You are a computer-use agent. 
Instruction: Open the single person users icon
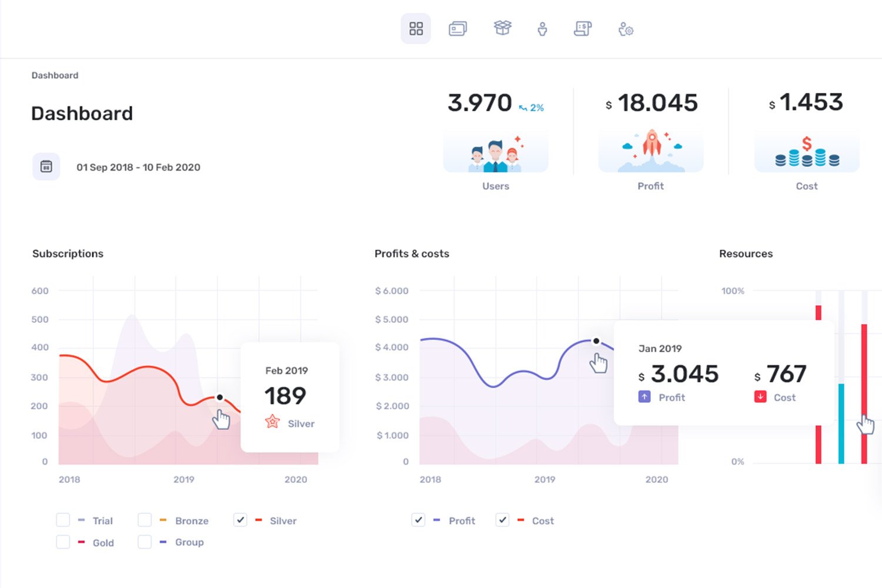[542, 29]
